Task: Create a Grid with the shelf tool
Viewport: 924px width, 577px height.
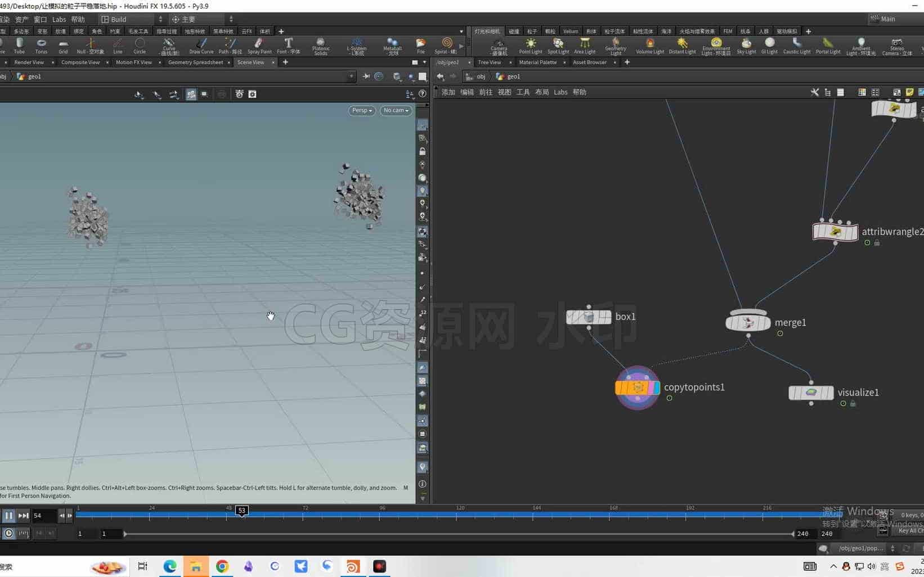Action: [x=63, y=46]
